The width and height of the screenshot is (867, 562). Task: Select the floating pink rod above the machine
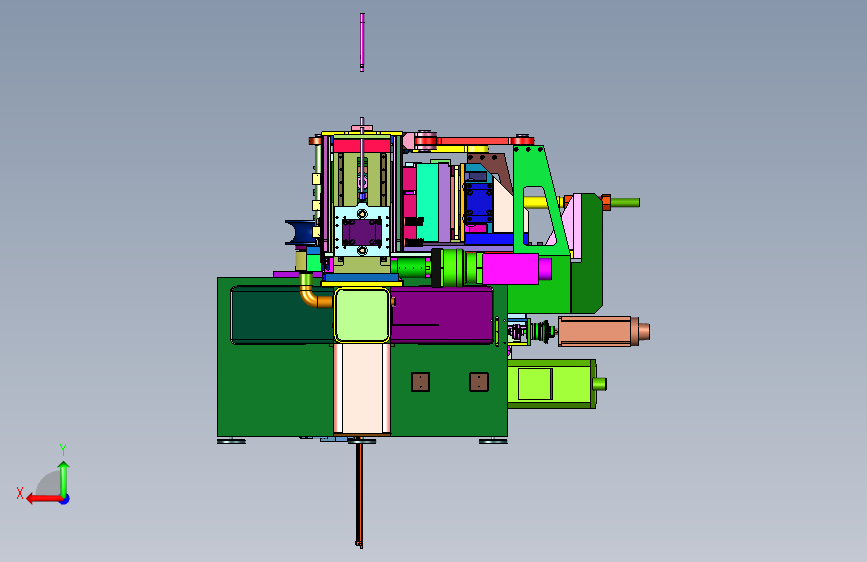(362, 42)
